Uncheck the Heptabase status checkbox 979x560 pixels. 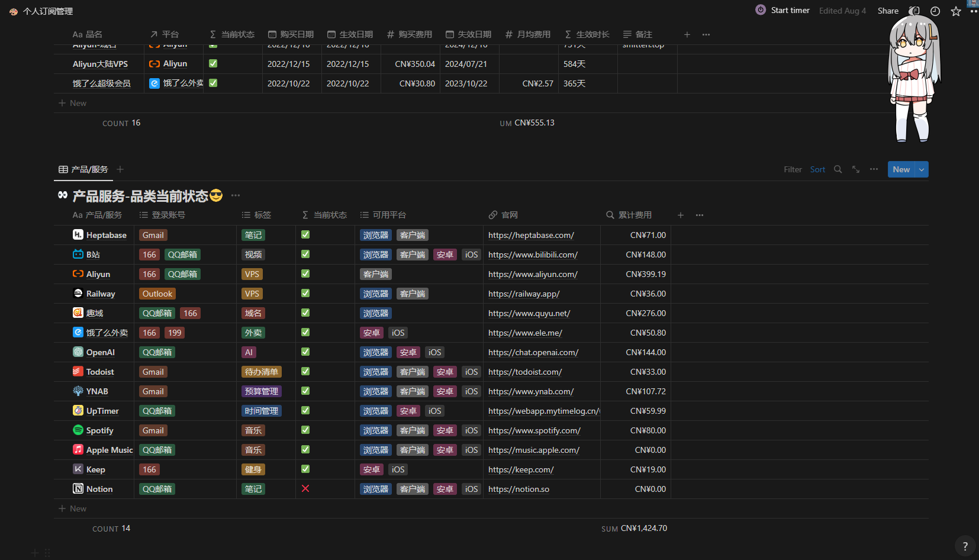(305, 235)
